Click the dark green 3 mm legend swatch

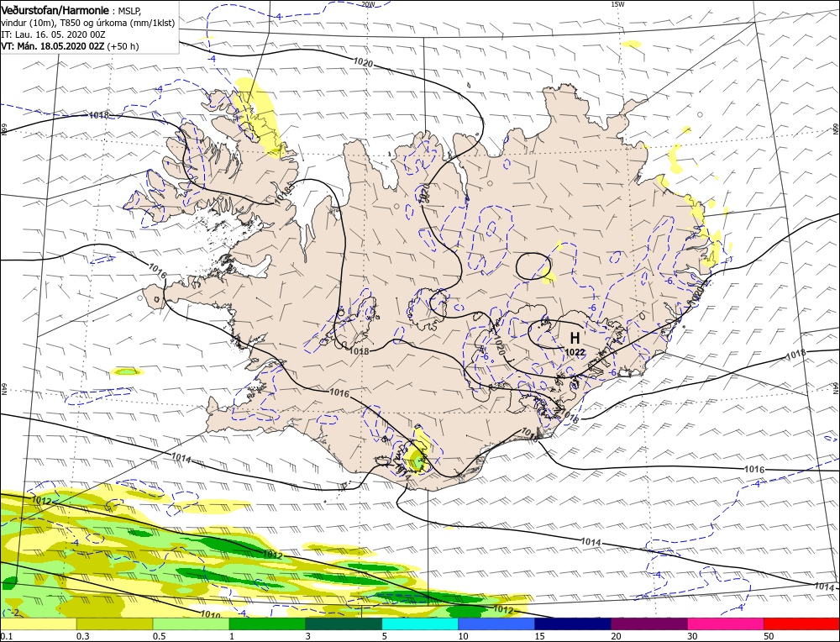click(344, 624)
